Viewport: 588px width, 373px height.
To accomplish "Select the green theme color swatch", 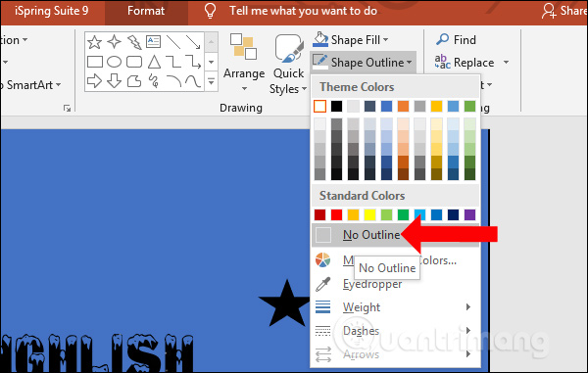I will [x=469, y=107].
